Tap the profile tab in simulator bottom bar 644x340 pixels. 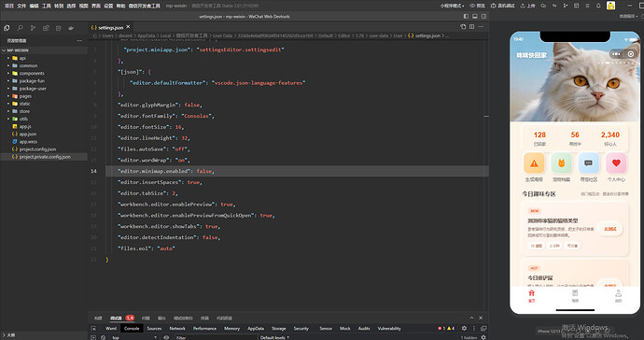618,295
